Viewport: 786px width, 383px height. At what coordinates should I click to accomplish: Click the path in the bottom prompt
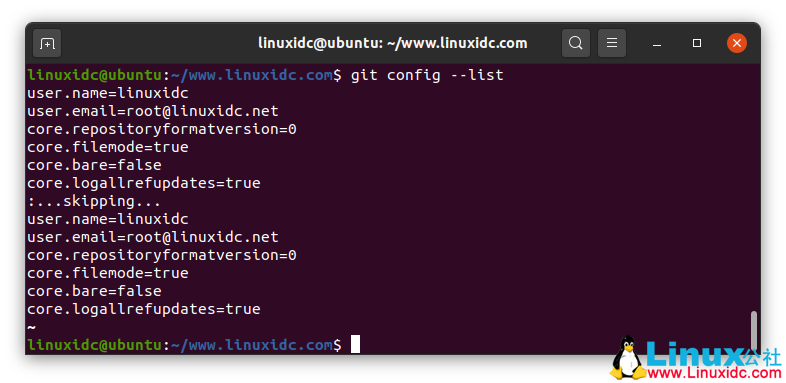click(252, 345)
